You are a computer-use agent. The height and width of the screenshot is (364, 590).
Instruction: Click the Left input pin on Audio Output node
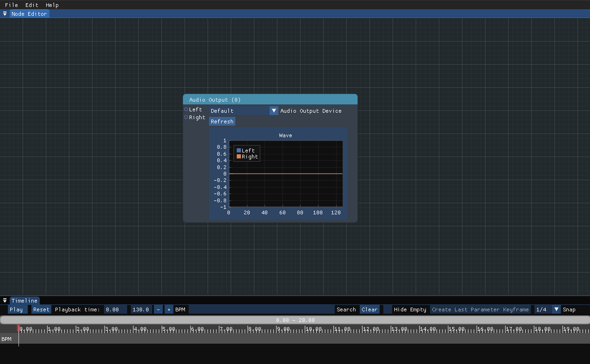186,109
